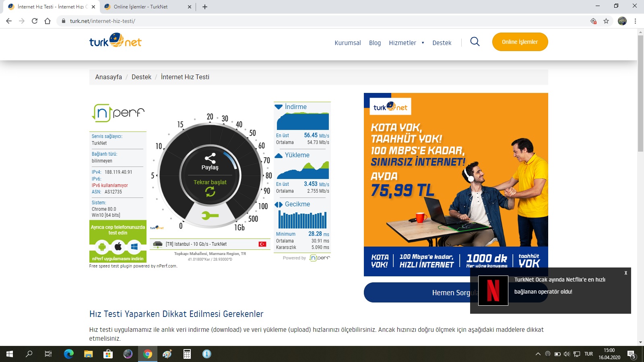Open Task View on the taskbar
The image size is (644, 362).
click(48, 354)
